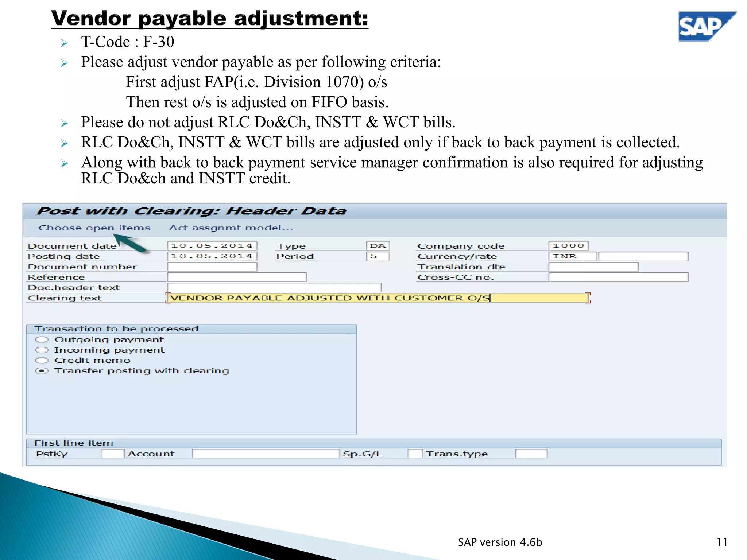Select the Credit memo radio button
The image size is (747, 560).
coord(42,361)
